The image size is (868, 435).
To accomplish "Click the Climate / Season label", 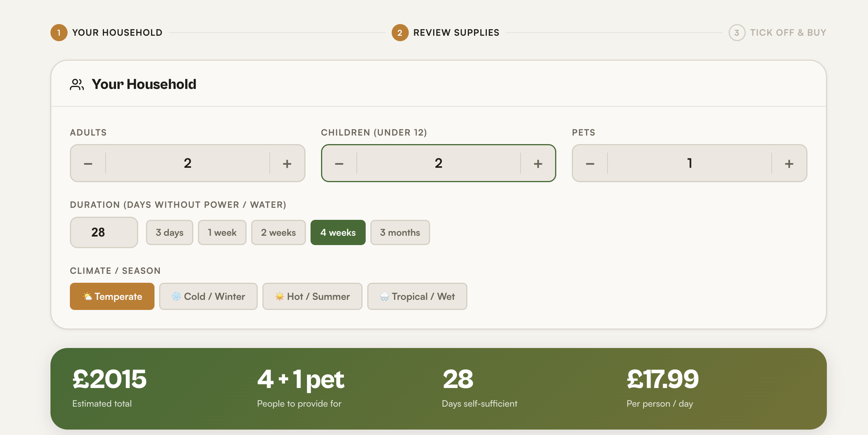I will click(115, 271).
